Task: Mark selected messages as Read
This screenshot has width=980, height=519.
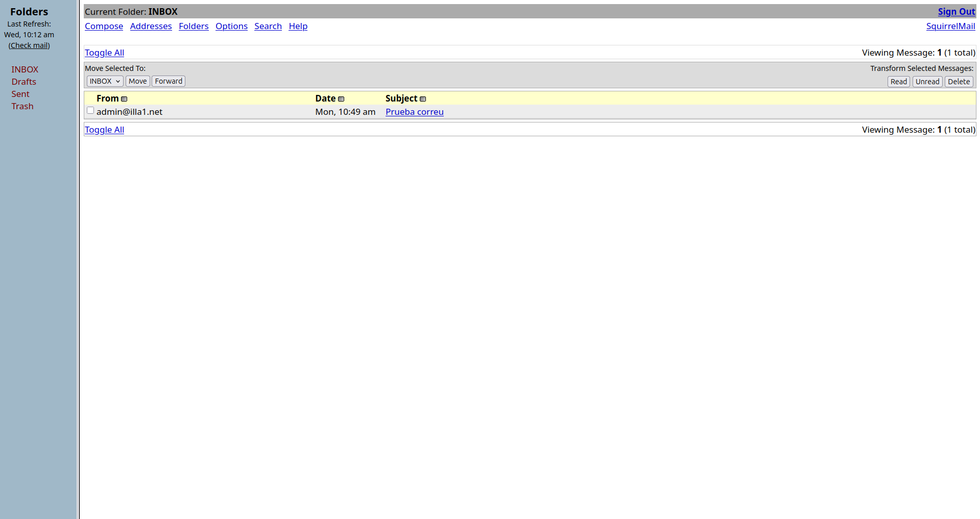Action: point(898,82)
